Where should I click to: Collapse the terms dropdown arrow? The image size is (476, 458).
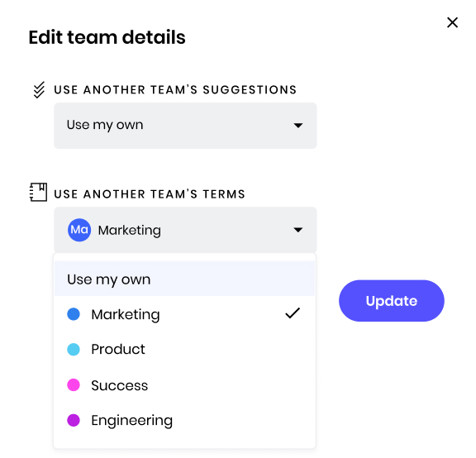tap(298, 230)
